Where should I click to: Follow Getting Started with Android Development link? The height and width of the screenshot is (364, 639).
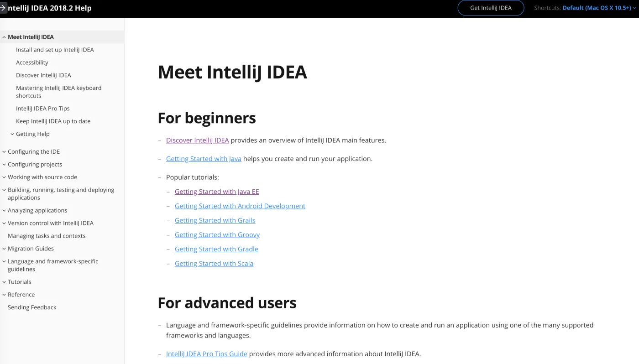240,206
